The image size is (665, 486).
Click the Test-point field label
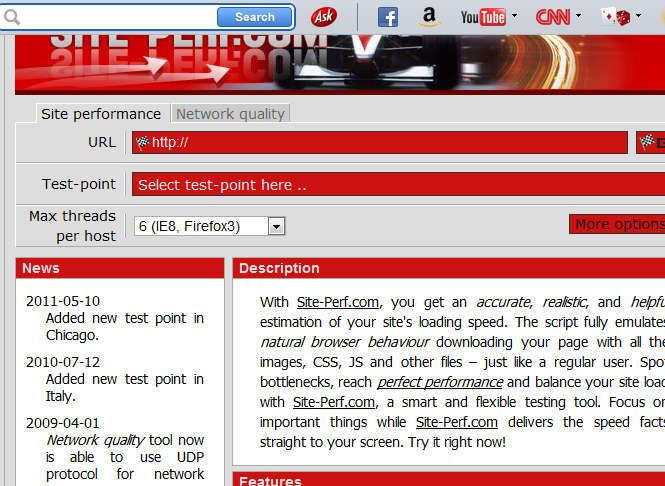(79, 184)
